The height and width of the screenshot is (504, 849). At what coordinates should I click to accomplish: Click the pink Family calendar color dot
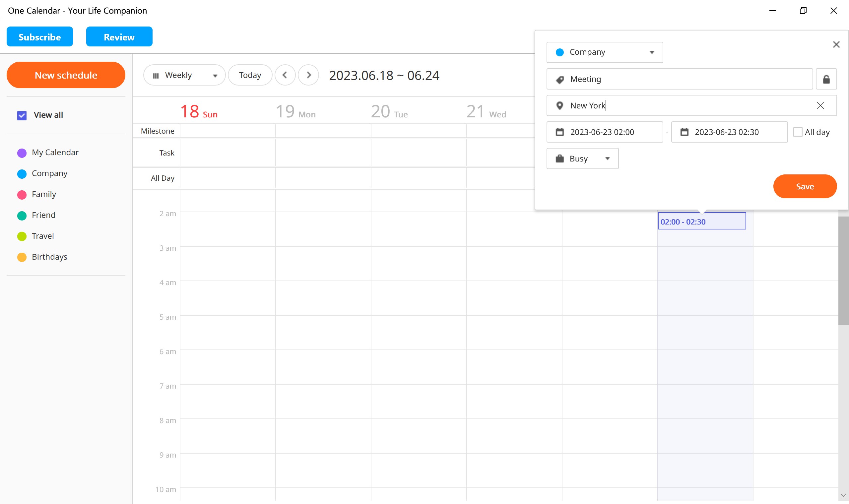[22, 195]
